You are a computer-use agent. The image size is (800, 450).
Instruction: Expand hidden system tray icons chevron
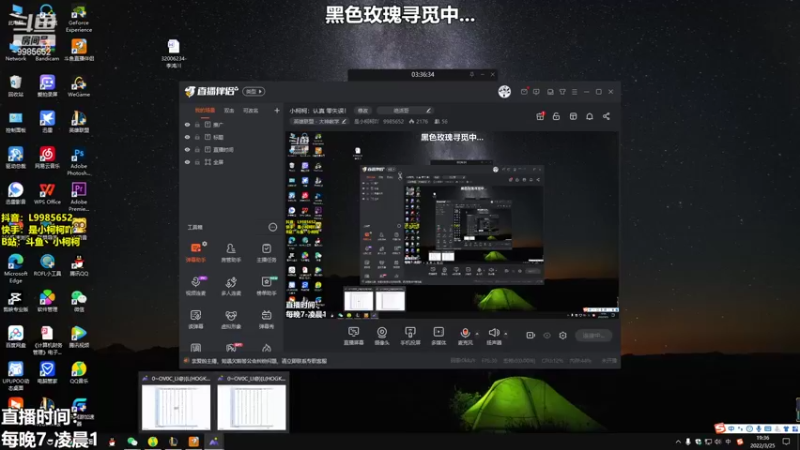click(678, 442)
